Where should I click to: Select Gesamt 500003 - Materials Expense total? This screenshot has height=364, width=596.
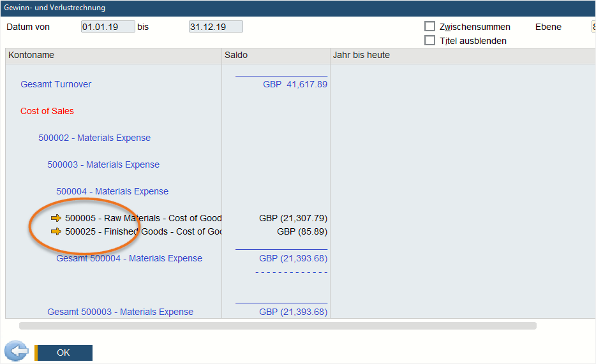click(120, 312)
